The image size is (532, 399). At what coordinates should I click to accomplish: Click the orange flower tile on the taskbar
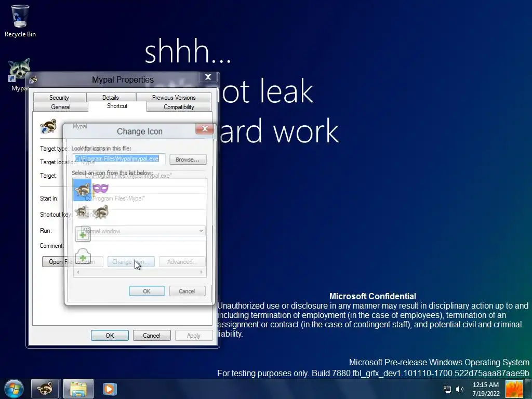point(514,389)
